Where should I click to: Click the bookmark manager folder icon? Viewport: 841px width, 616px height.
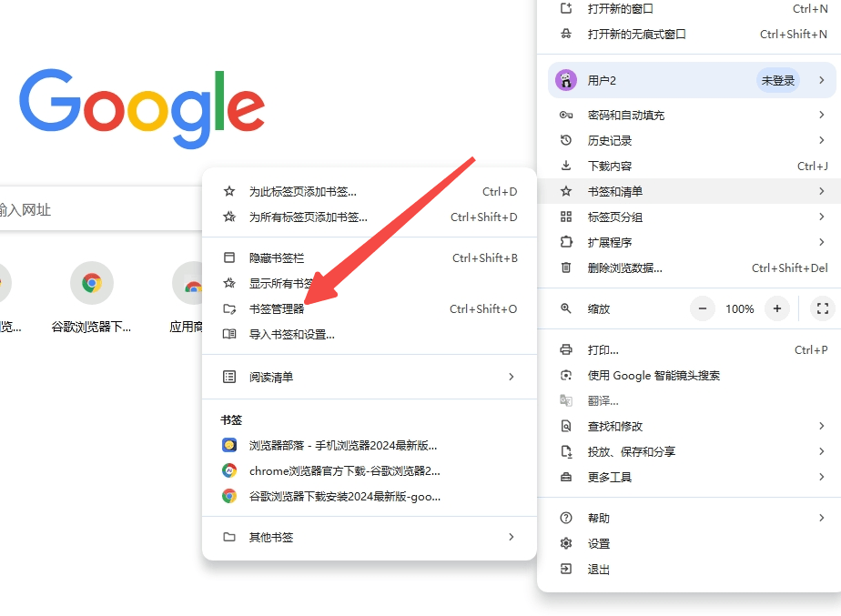click(x=229, y=308)
